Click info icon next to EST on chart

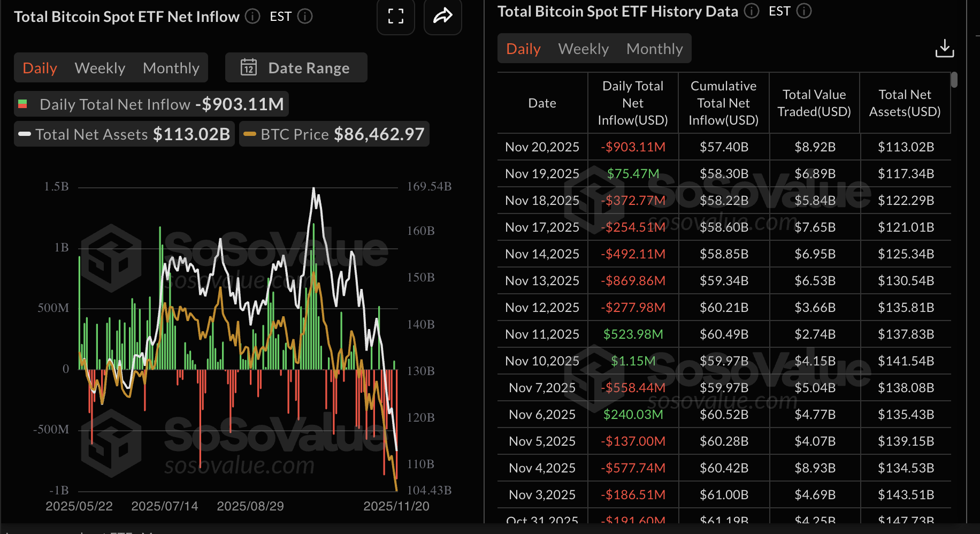coord(305,16)
